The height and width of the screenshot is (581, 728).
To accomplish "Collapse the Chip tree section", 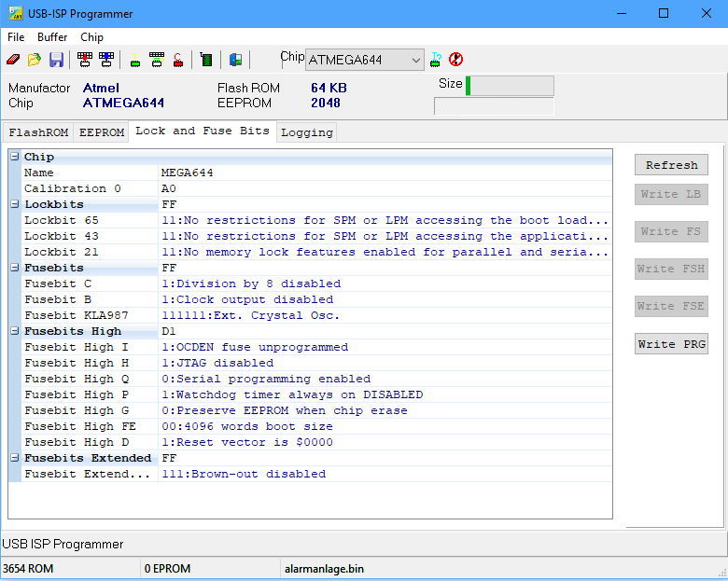I will click(15, 157).
